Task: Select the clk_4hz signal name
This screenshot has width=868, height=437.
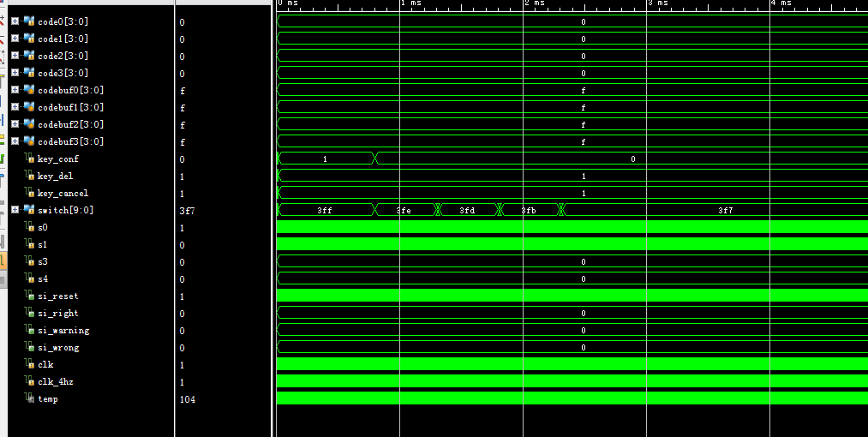Action: click(57, 382)
